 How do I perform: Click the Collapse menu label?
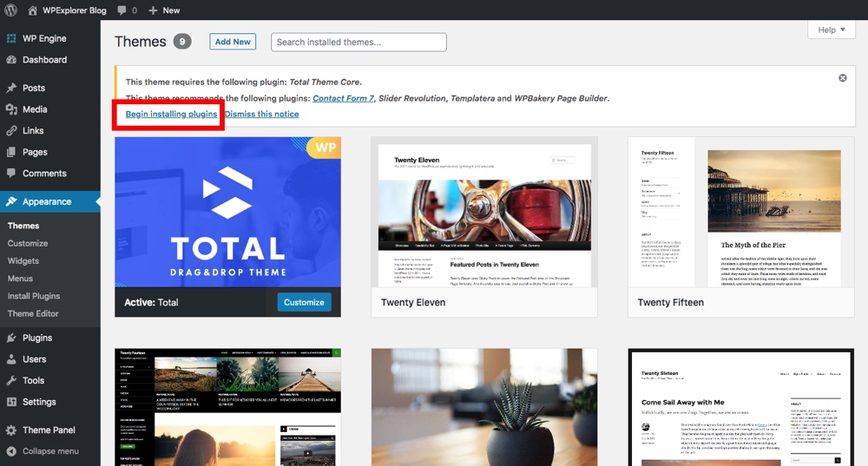(x=50, y=451)
